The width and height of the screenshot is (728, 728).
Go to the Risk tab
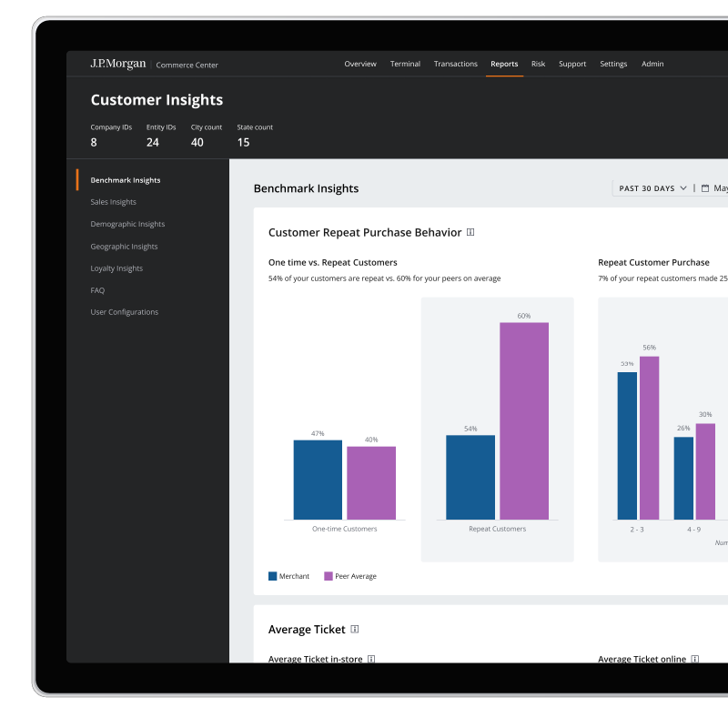pyautogui.click(x=538, y=64)
